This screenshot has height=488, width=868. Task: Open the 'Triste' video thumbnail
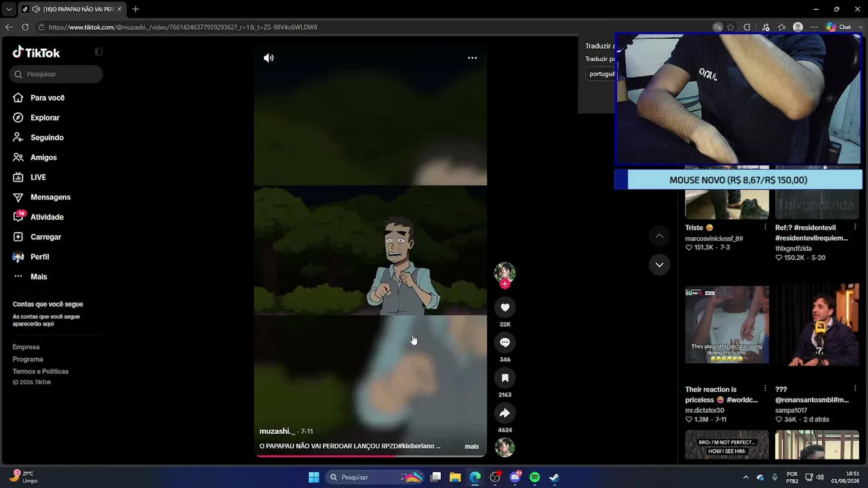pos(727,192)
